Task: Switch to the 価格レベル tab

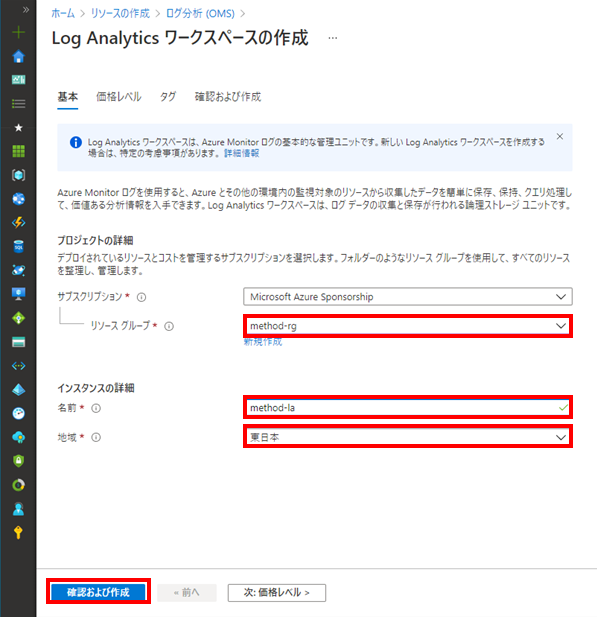Action: (118, 97)
